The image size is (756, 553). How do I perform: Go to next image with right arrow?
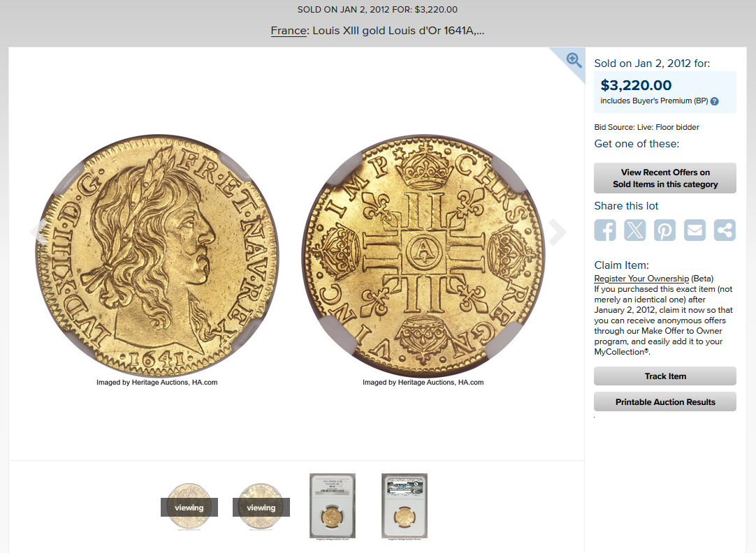[558, 233]
